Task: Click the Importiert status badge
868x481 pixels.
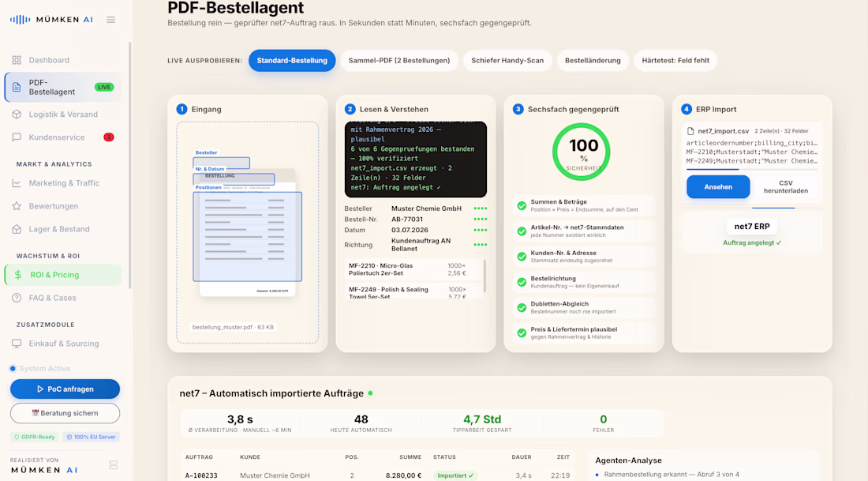Action: point(455,475)
